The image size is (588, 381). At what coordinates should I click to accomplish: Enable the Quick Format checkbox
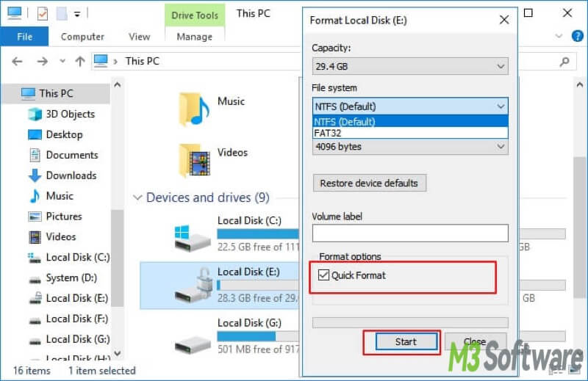tap(323, 275)
